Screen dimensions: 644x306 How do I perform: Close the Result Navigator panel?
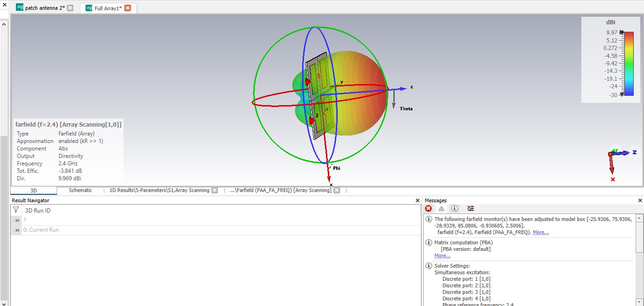[418, 200]
